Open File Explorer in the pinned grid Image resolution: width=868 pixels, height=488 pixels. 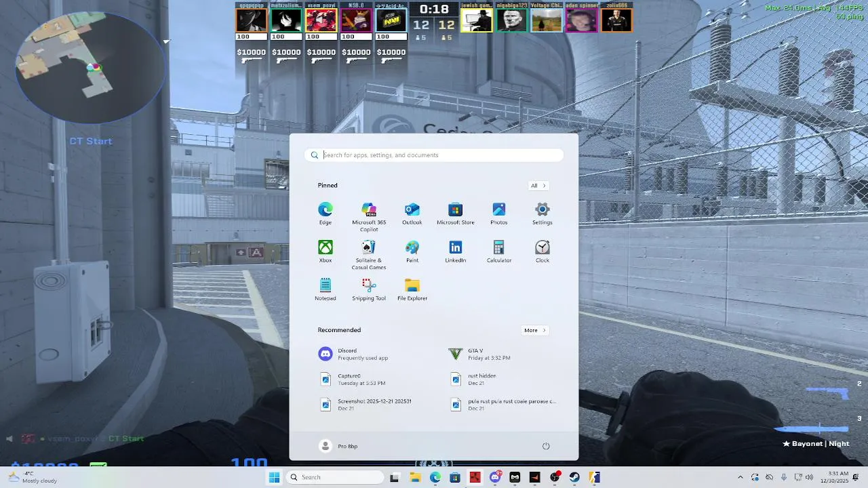click(x=412, y=289)
